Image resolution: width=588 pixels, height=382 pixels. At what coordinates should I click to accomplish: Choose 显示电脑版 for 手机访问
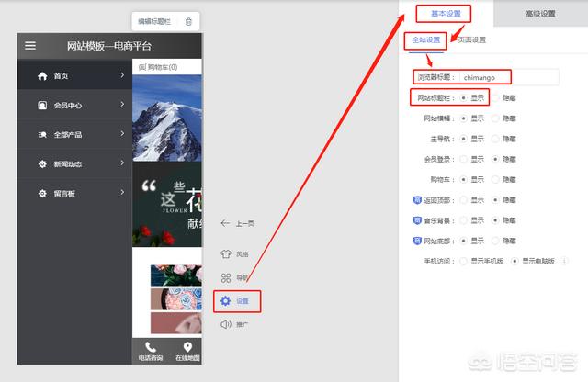click(514, 261)
